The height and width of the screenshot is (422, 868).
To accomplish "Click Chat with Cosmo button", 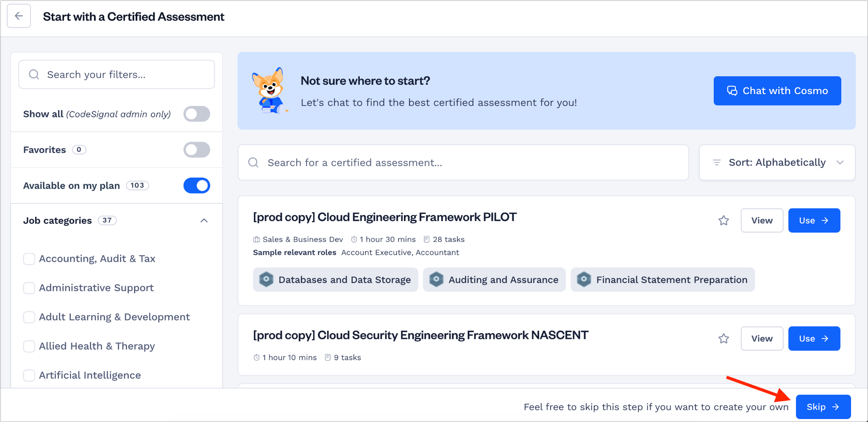I will click(777, 91).
